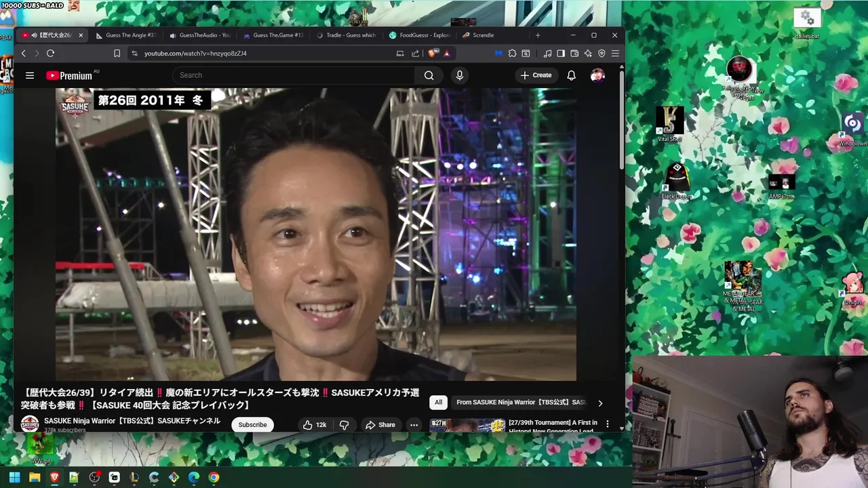Viewport: 868px width, 488px height.
Task: Open the 27/39th Tournament video thumbnail
Action: (x=467, y=426)
